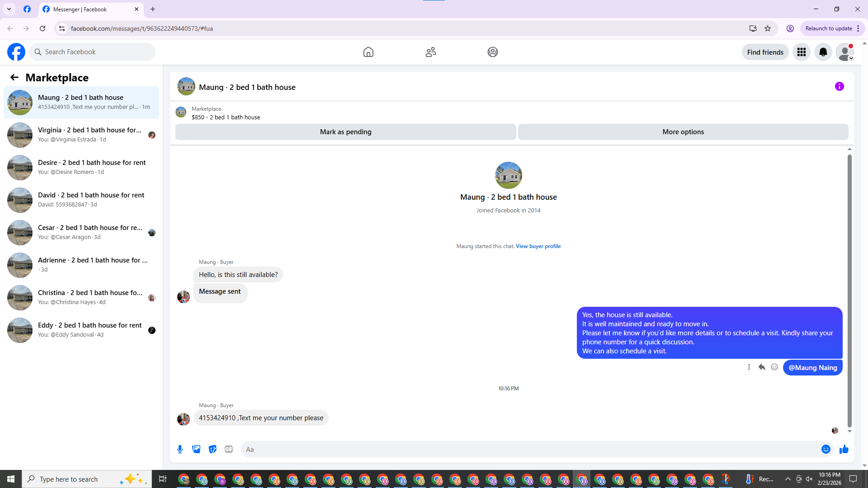This screenshot has height=488, width=868.
Task: Click the voice clip microphone icon
Action: coord(180,449)
